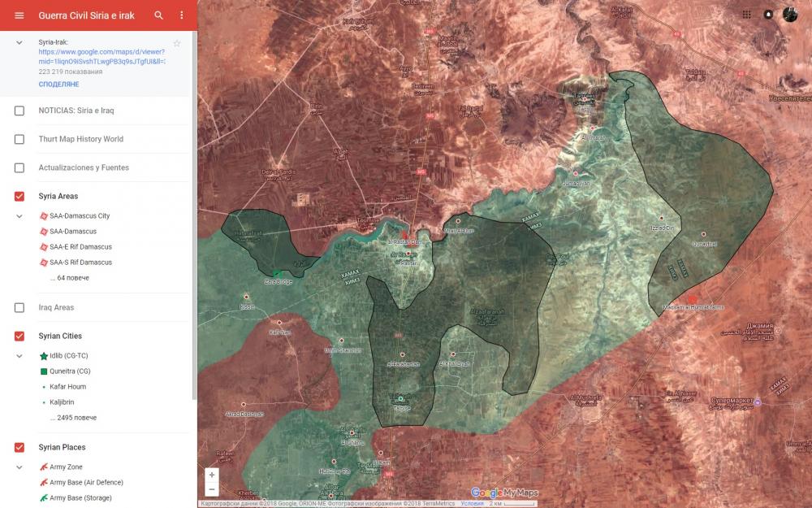The width and height of the screenshot is (812, 508).
Task: Click the search magnifier icon
Action: [159, 15]
